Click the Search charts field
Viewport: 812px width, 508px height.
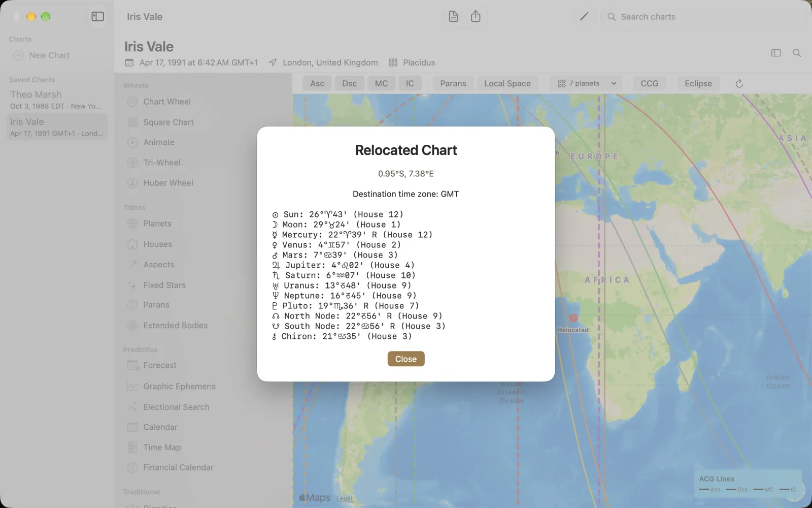click(x=703, y=17)
